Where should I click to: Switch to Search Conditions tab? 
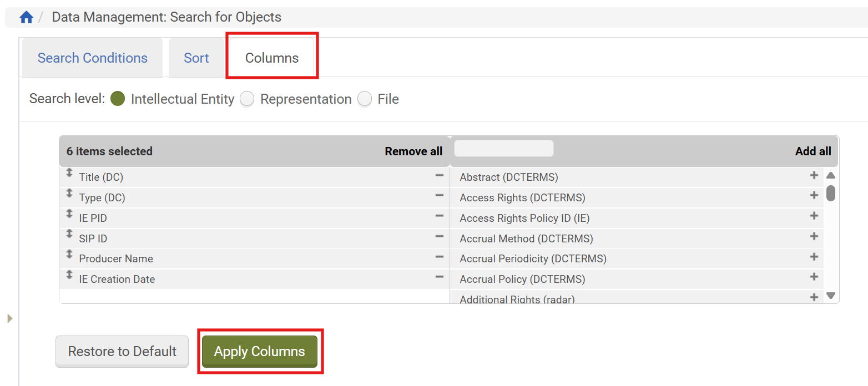click(x=92, y=58)
